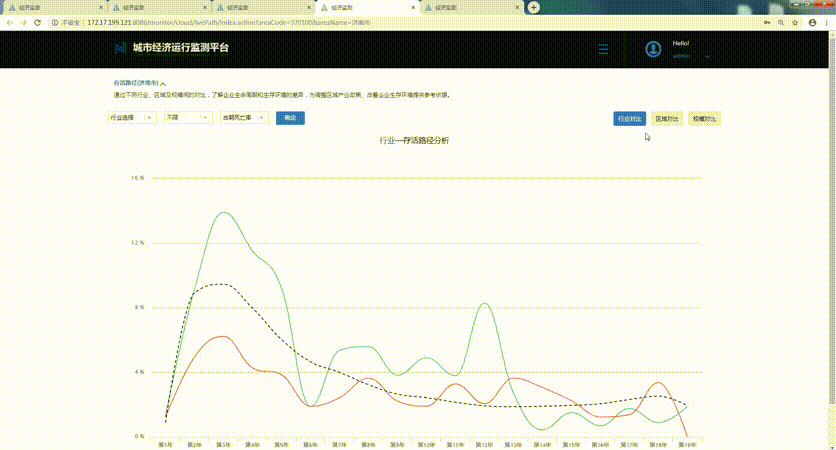Click the 8 % y-axis label
The width and height of the screenshot is (836, 450).
pos(139,307)
